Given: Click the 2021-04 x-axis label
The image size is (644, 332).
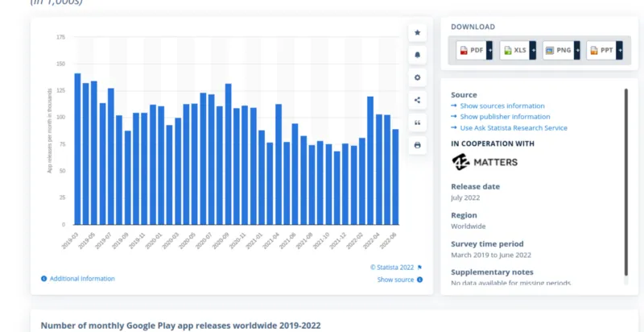Looking at the screenshot, I should point(272,240).
